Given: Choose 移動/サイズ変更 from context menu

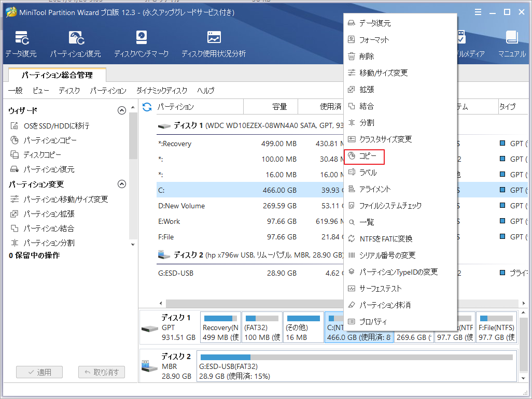Looking at the screenshot, I should tap(400, 73).
